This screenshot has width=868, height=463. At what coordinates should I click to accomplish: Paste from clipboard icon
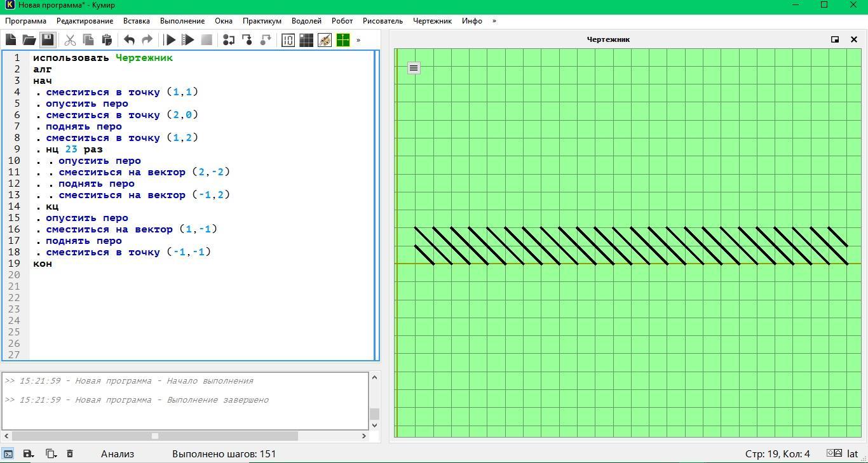point(107,40)
